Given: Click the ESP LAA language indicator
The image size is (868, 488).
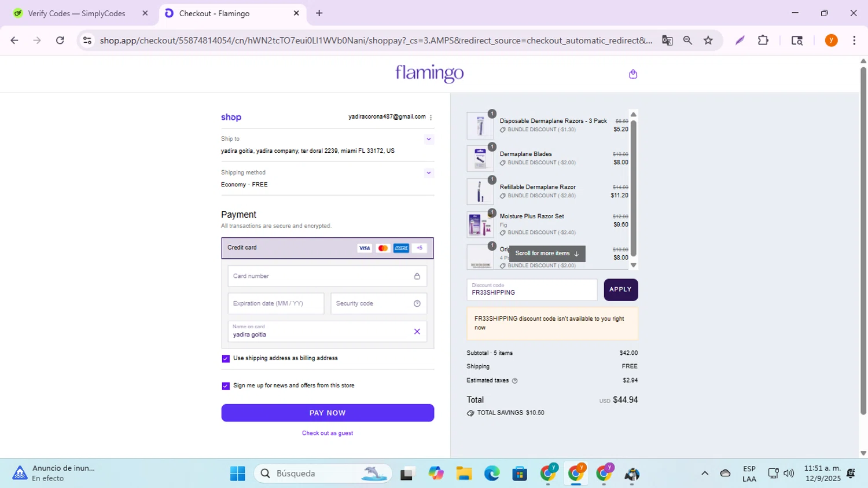Looking at the screenshot, I should (749, 474).
